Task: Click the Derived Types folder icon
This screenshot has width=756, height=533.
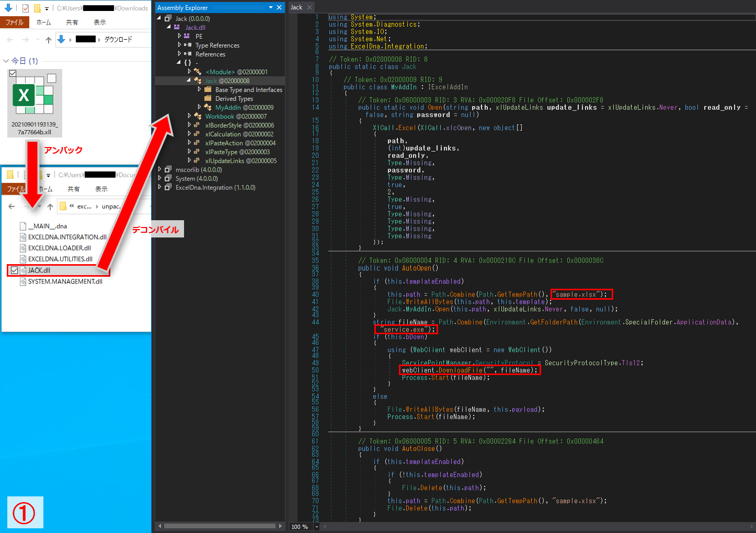Action: [208, 98]
